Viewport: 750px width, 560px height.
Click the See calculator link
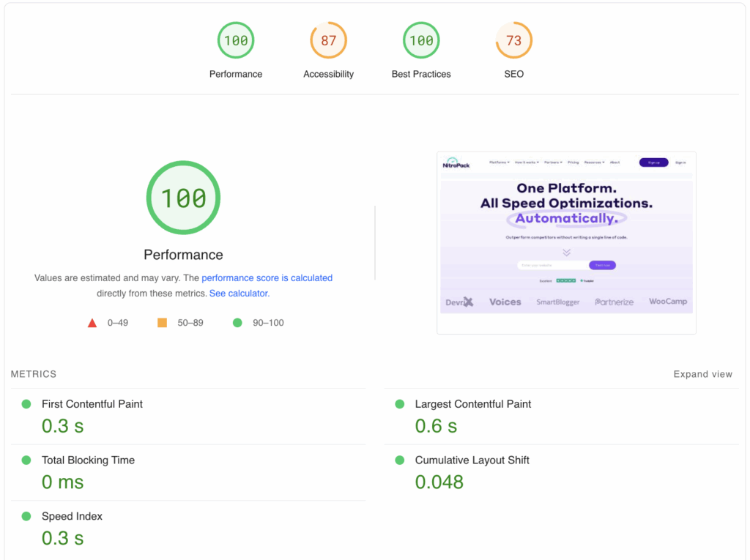238,293
